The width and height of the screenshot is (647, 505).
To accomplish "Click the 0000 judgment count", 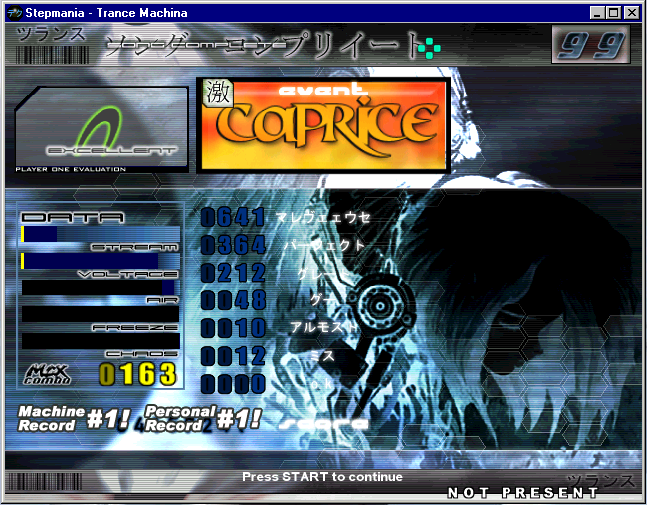I will coord(233,384).
